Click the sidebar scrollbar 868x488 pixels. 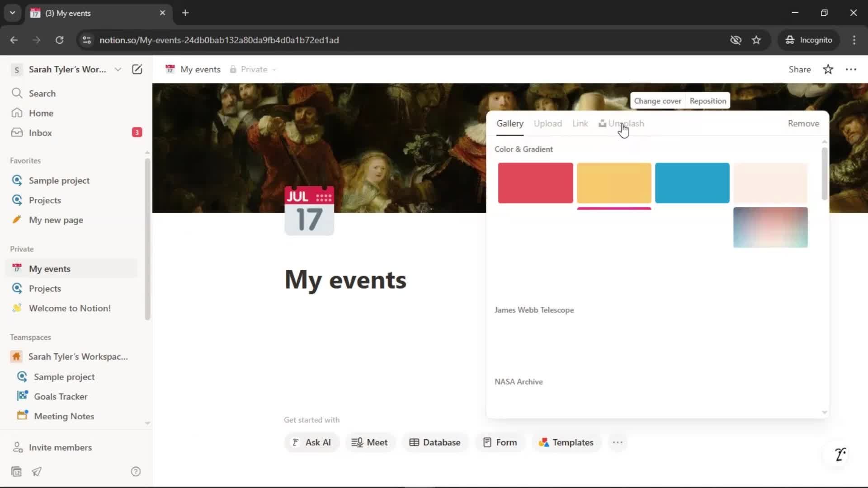pos(147,239)
